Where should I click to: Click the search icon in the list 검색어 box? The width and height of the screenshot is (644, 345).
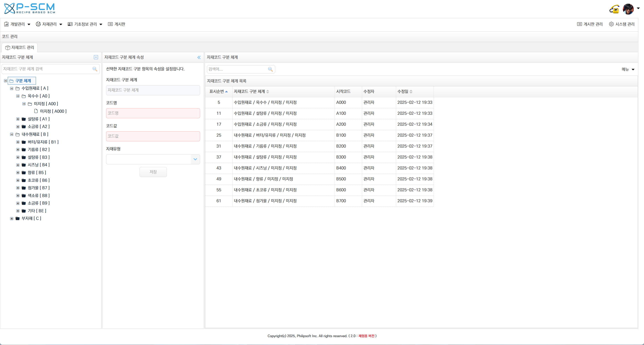[270, 69]
